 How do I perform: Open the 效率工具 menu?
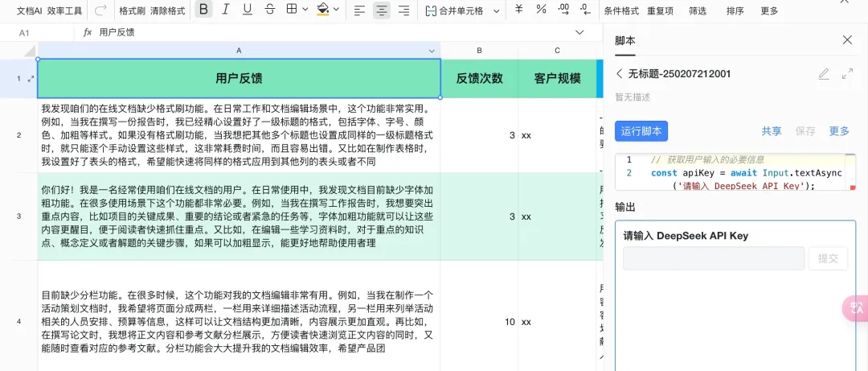pyautogui.click(x=65, y=10)
